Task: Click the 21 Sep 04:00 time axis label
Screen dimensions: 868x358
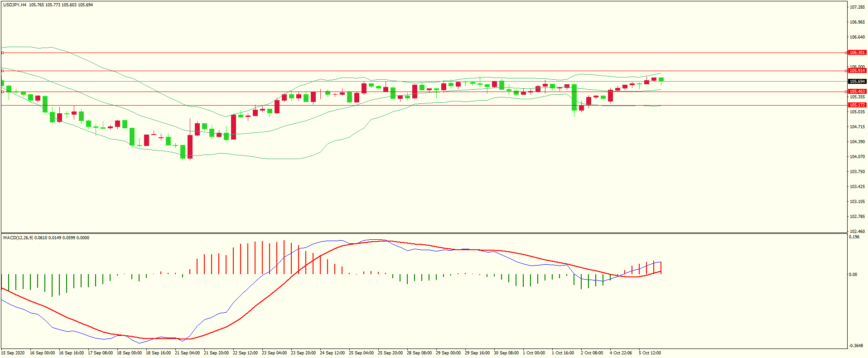Action: [187, 353]
